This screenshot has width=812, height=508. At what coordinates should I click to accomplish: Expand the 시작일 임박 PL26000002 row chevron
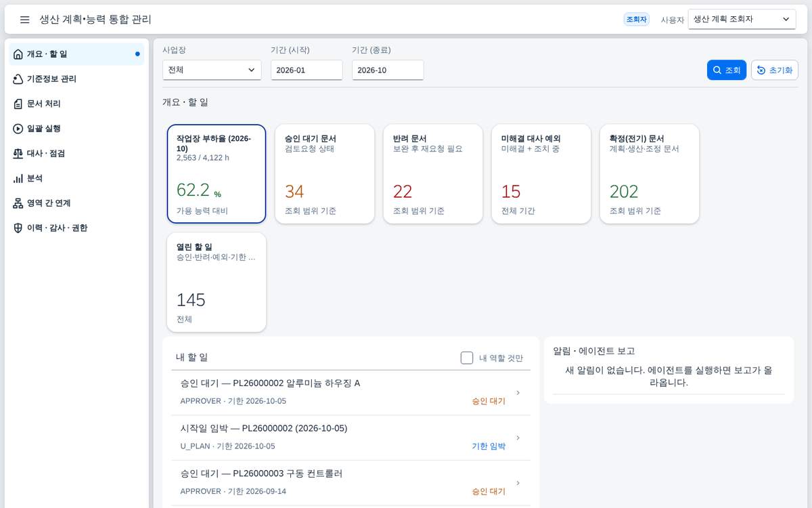(x=518, y=438)
